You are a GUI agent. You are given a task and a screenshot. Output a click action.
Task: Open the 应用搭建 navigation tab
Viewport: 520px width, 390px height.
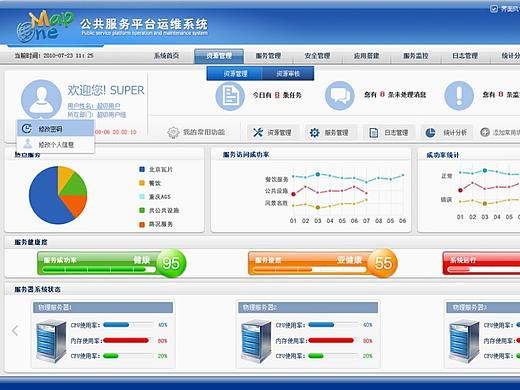367,56
